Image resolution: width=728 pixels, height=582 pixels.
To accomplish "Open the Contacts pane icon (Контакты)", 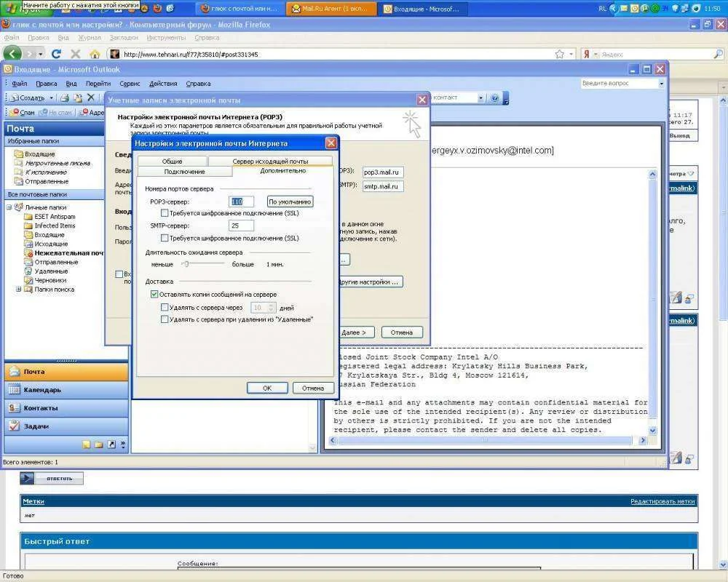I will tap(14, 408).
